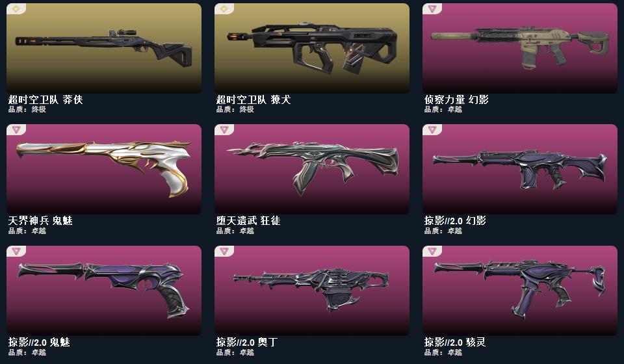Viewport: 624px width, 364px height.
Task: Click the pink triangle badge on 堕天遗武 狂徒 card
Action: point(224,130)
